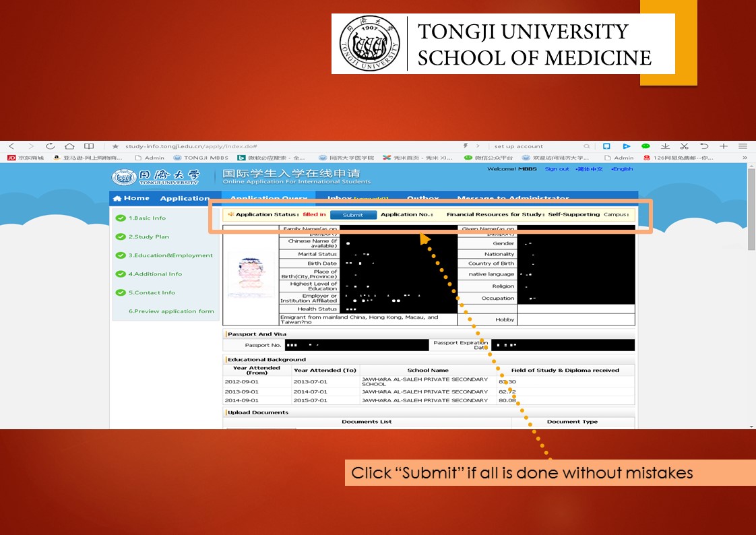Open the first Admin bookmark
756x535 pixels.
pyautogui.click(x=150, y=158)
